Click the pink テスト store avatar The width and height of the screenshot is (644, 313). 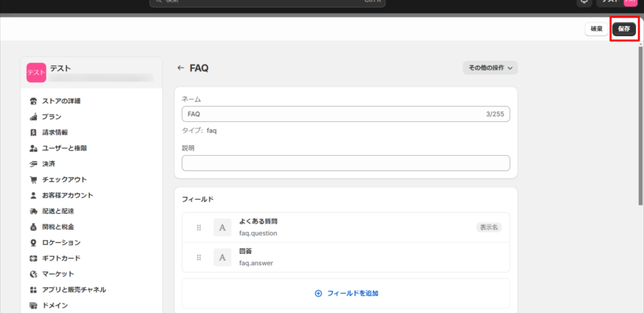click(x=36, y=73)
